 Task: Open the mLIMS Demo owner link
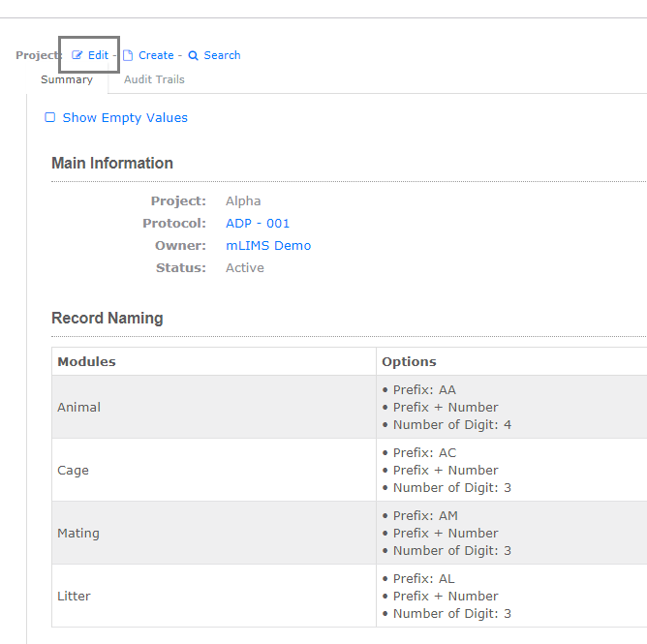268,245
